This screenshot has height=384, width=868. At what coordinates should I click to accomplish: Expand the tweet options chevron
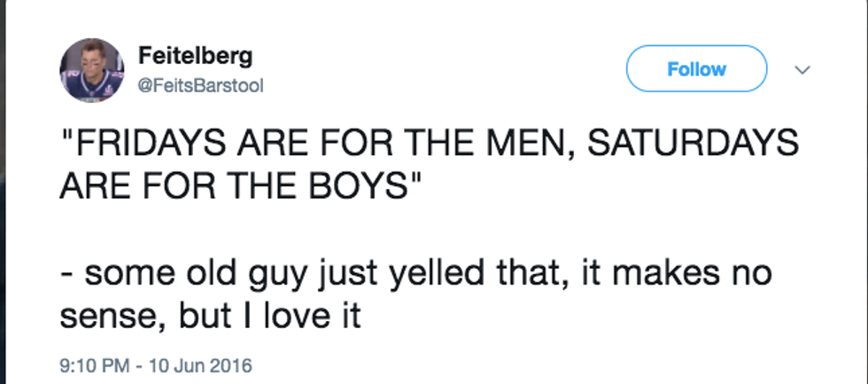click(803, 69)
